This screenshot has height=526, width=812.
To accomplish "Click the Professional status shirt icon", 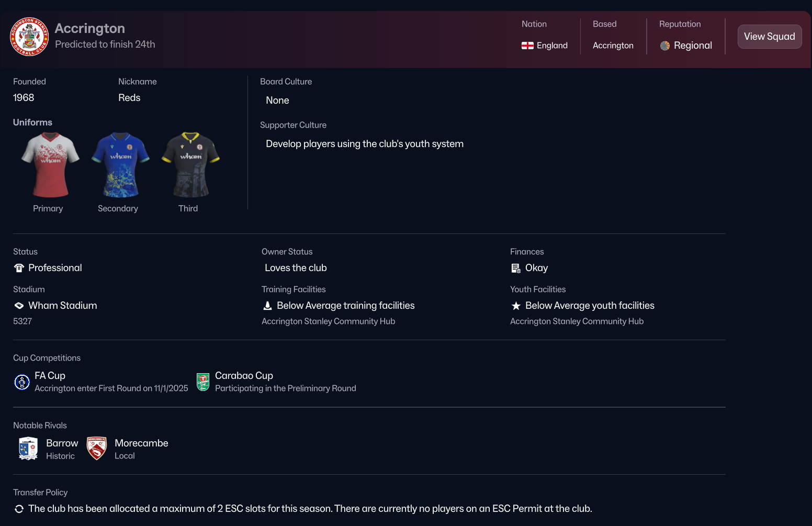I will 19,268.
